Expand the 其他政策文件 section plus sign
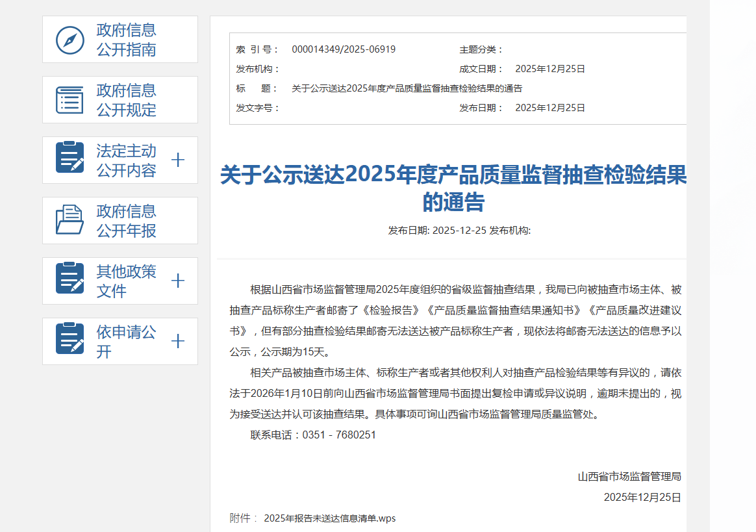The width and height of the screenshot is (756, 532). 177,281
